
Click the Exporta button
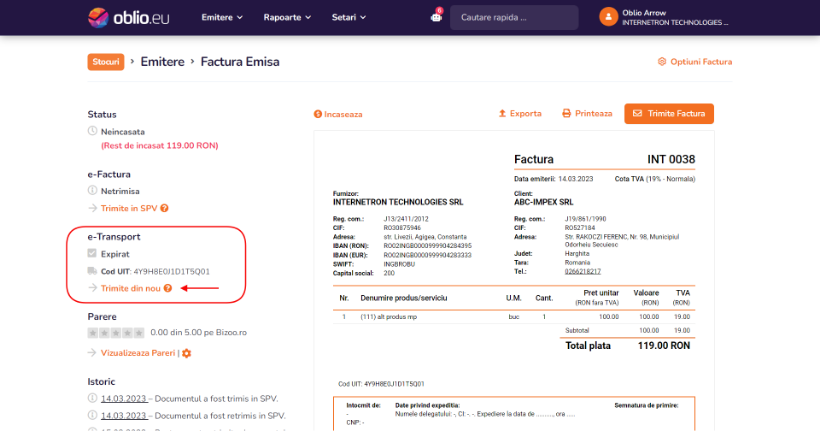[x=520, y=114]
